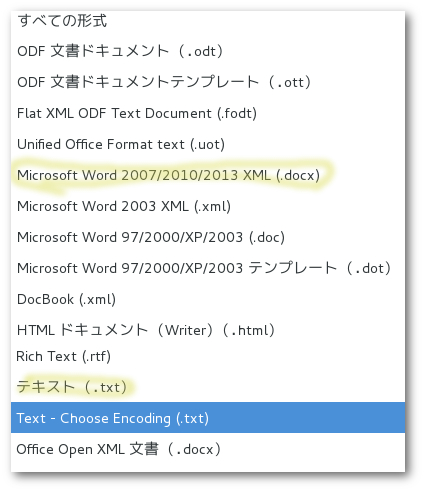424x491 pixels.
Task: Click the word DocBook in list
Action: click(46, 299)
